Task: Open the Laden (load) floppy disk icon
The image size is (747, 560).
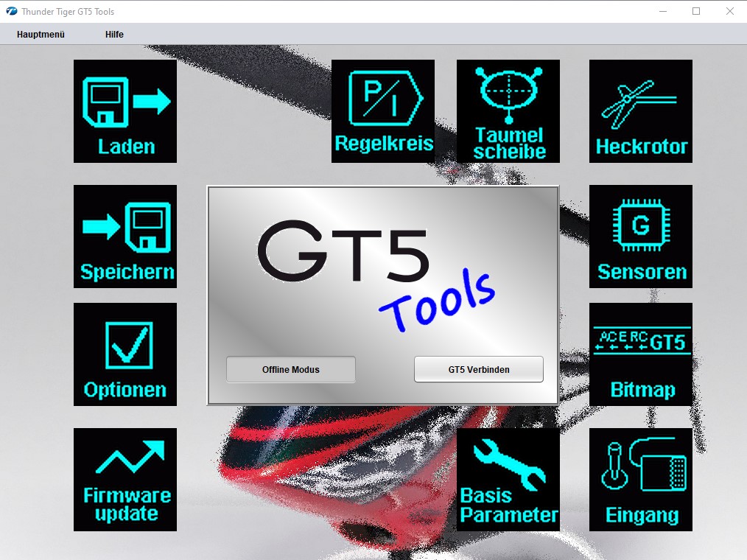Action: [125, 111]
